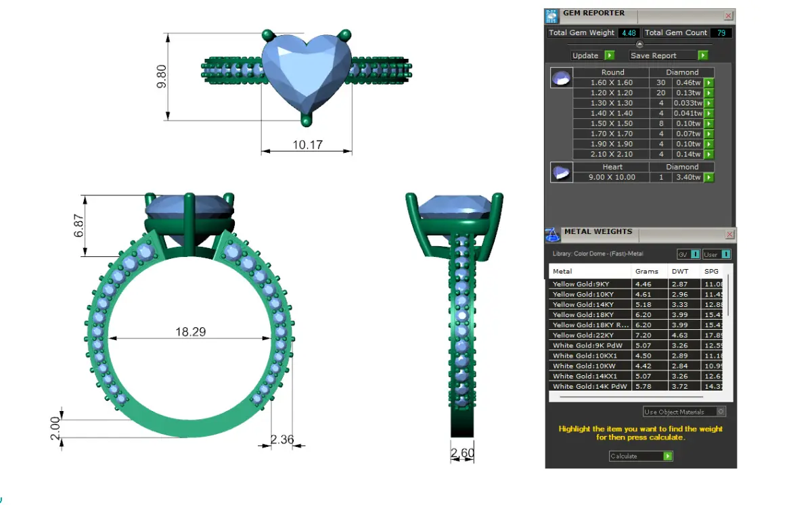Click the green arrow on the 2.10 X 2.10 row
This screenshot has width=812, height=505.
[x=708, y=154]
